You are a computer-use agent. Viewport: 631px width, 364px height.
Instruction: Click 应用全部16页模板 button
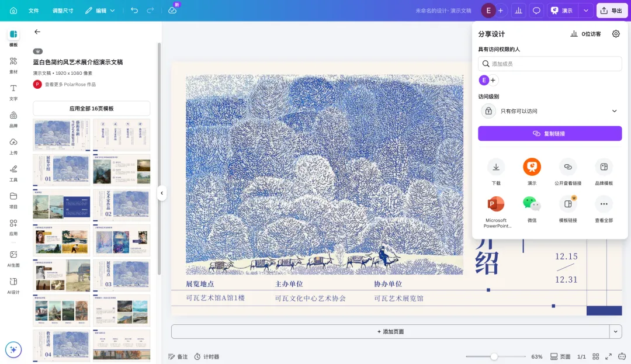click(91, 108)
